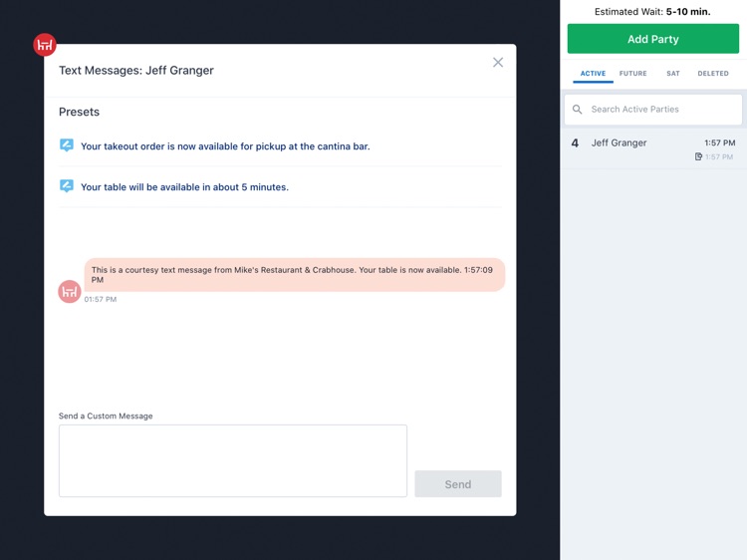The height and width of the screenshot is (560, 747).
Task: Click the message icon beside the 5 minutes preset
Action: (67, 186)
